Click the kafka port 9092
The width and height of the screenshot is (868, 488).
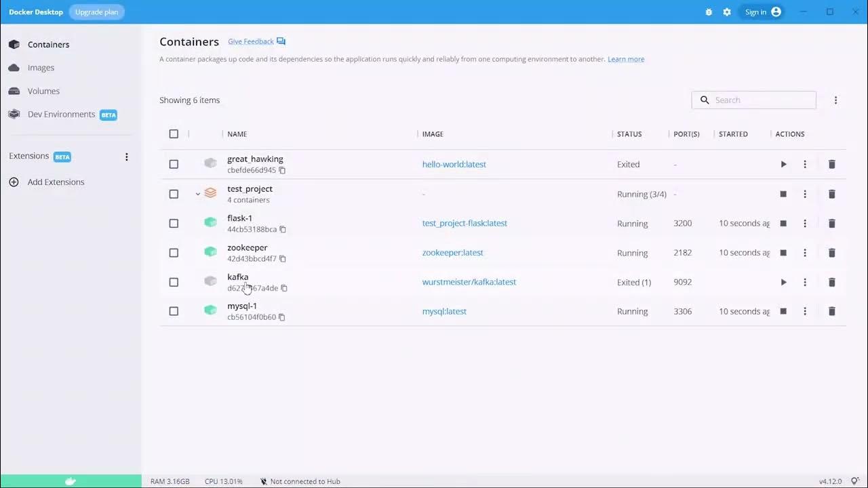(683, 282)
